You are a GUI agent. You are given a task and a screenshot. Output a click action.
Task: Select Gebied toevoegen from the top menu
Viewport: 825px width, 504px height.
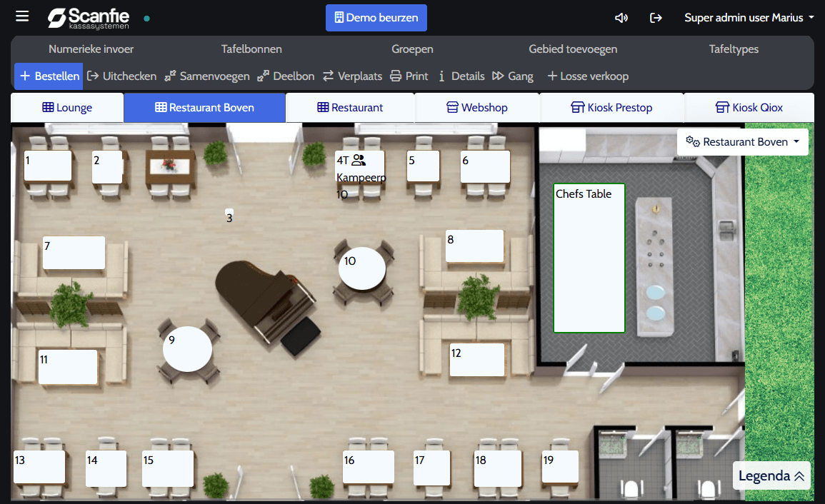coord(572,49)
